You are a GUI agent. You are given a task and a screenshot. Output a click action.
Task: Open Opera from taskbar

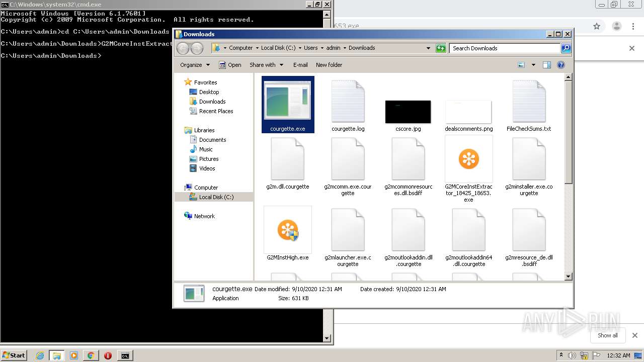click(x=108, y=355)
